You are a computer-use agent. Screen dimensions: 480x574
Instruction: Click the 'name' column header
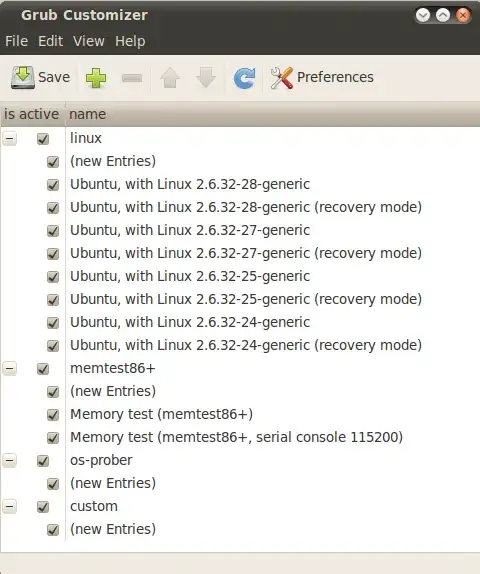[272, 114]
